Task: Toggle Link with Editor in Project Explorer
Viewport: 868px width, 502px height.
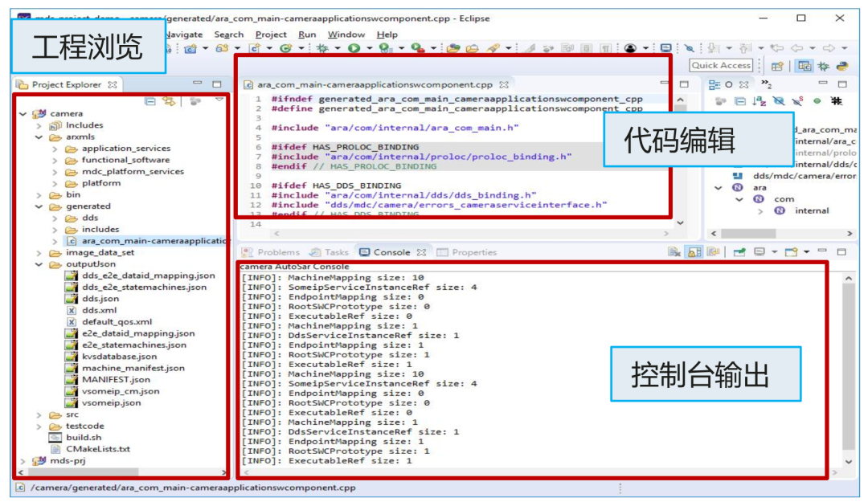Action: point(169,101)
